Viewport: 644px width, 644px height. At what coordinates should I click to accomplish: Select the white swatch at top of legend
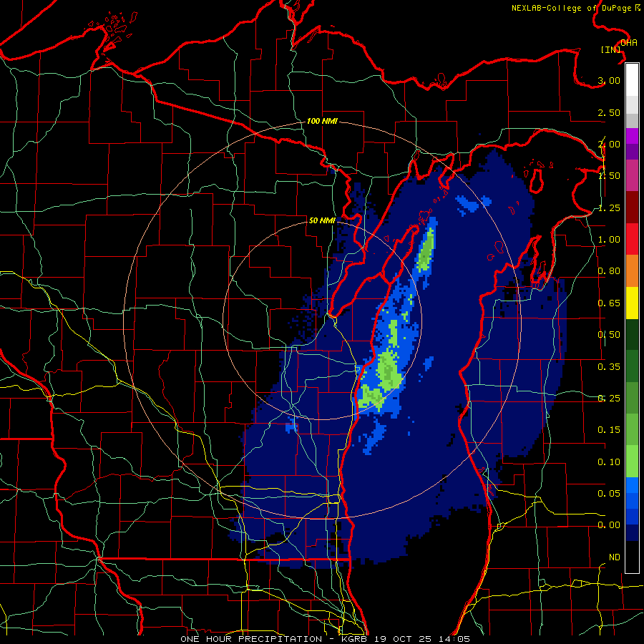pos(632,80)
